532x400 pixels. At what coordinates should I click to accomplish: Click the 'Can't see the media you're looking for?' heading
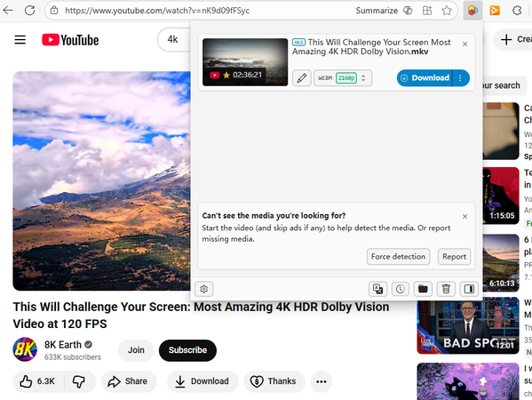point(274,216)
